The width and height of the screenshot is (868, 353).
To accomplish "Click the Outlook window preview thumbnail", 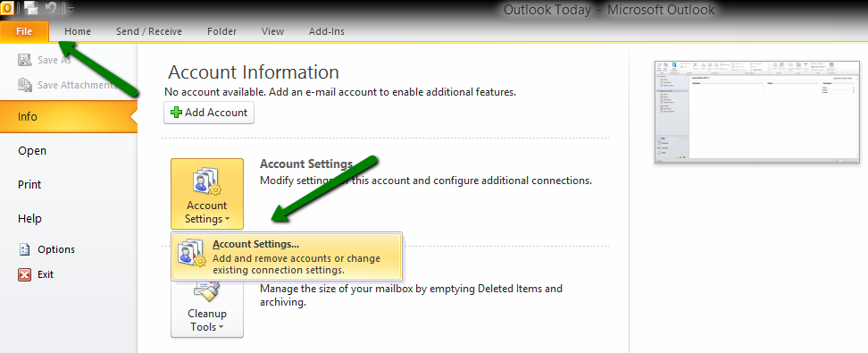I will click(x=755, y=112).
